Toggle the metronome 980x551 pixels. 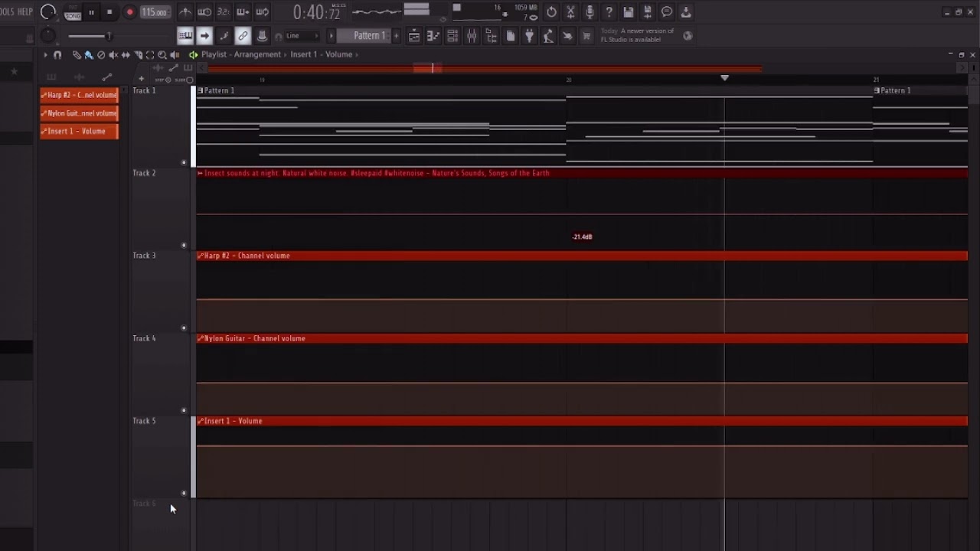185,11
